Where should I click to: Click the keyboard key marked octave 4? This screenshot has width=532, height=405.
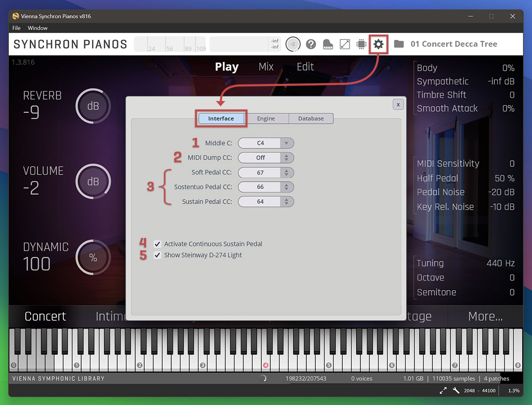pos(266,365)
